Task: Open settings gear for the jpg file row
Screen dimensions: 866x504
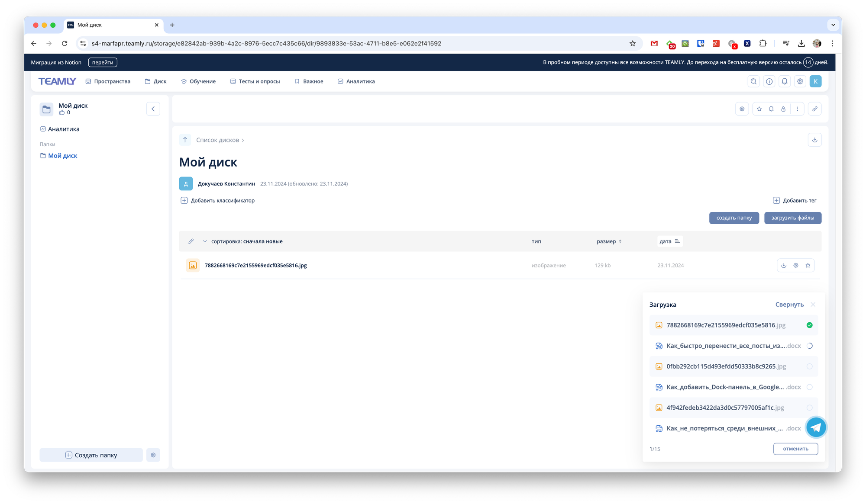Action: point(796,266)
